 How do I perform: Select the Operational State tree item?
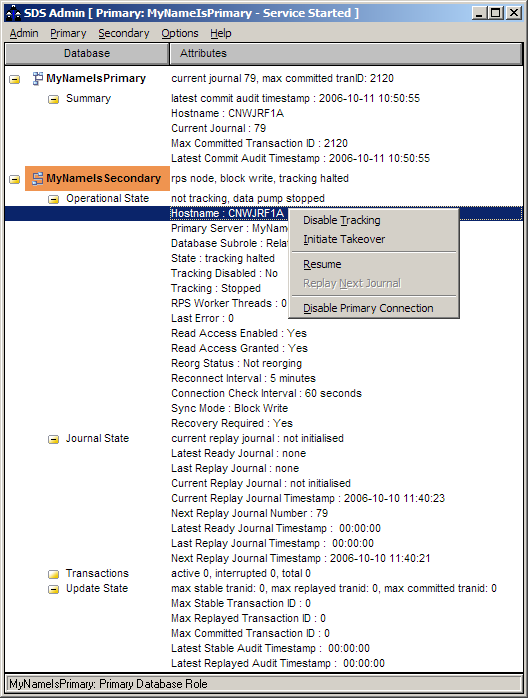108,199
